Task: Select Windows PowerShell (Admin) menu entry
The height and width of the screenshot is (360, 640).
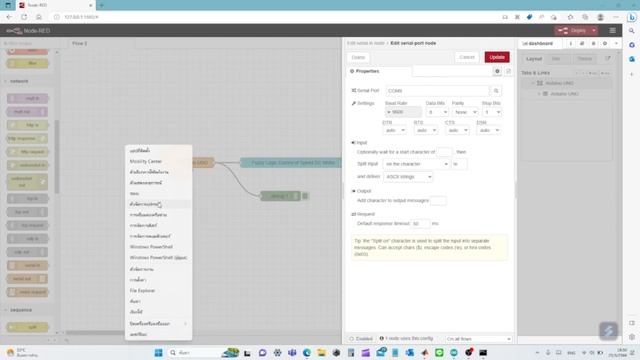Action: [x=158, y=258]
